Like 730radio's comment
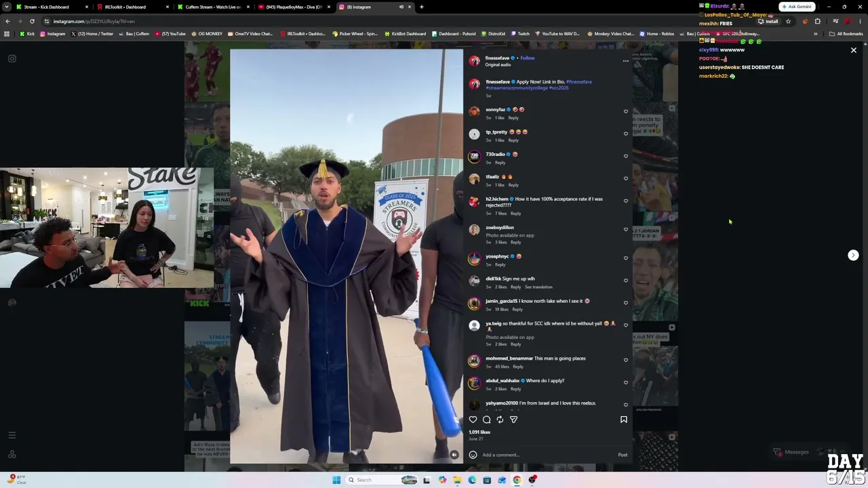Image resolution: width=868 pixels, height=488 pixels. [x=626, y=156]
